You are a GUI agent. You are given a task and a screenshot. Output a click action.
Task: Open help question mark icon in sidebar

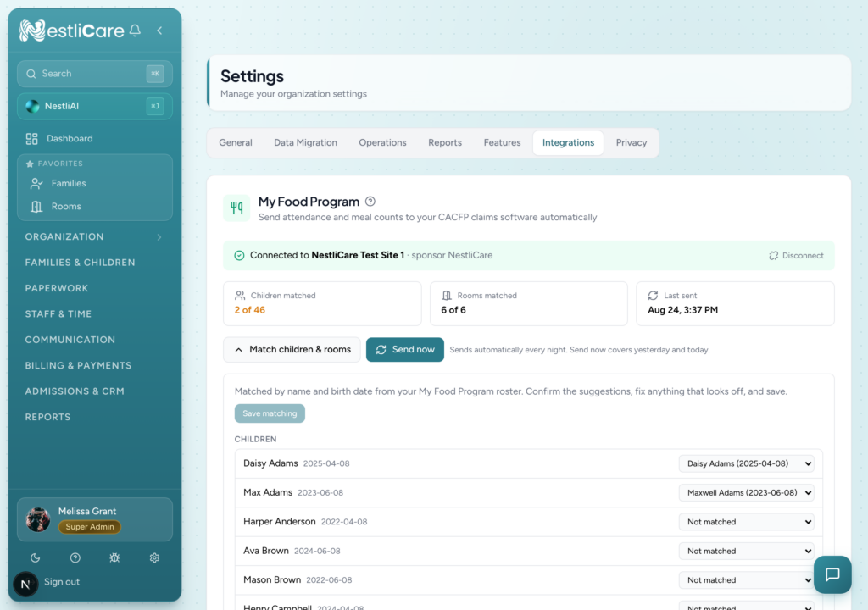click(x=75, y=558)
